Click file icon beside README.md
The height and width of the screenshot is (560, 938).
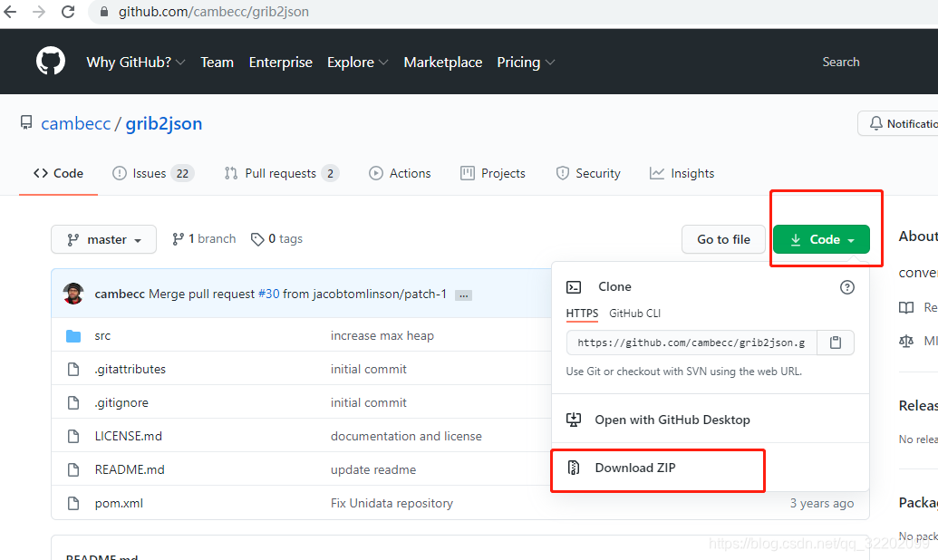(x=73, y=469)
